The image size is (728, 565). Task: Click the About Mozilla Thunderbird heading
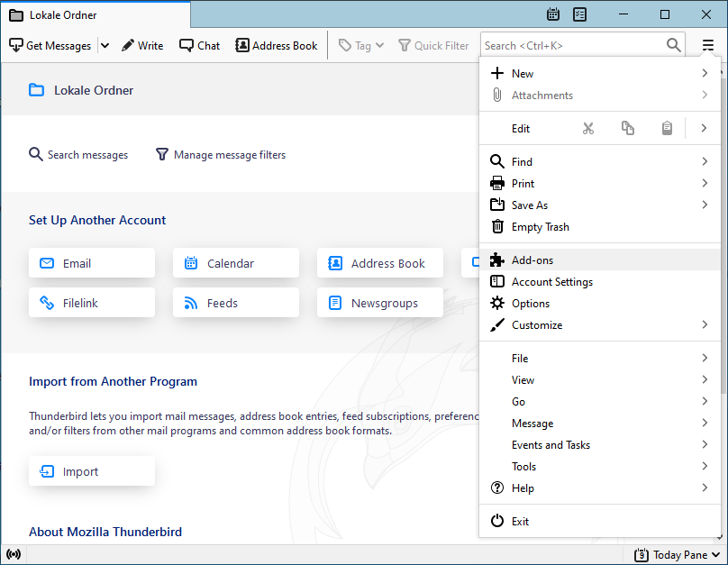click(105, 532)
